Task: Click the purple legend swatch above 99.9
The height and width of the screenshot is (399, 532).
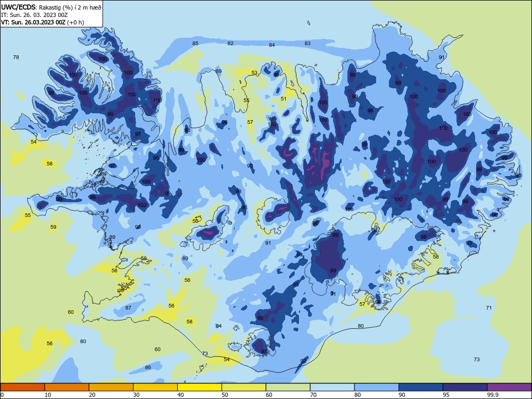Action: [509, 387]
